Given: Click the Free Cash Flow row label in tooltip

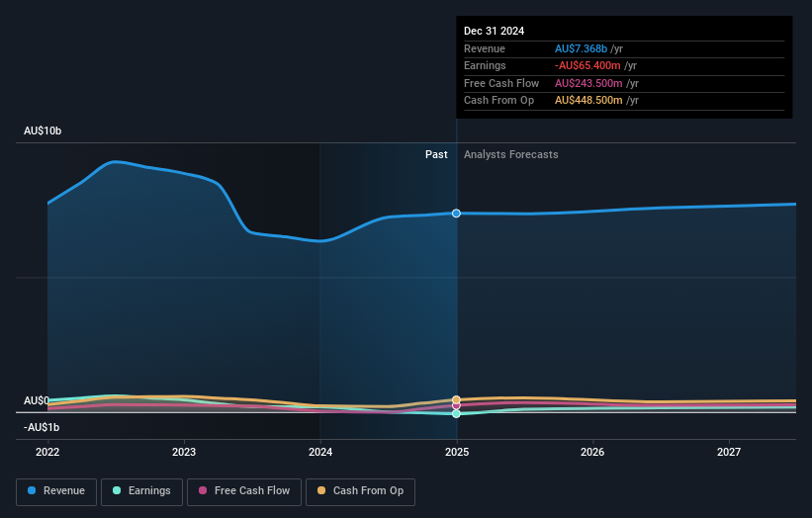Looking at the screenshot, I should click(501, 83).
